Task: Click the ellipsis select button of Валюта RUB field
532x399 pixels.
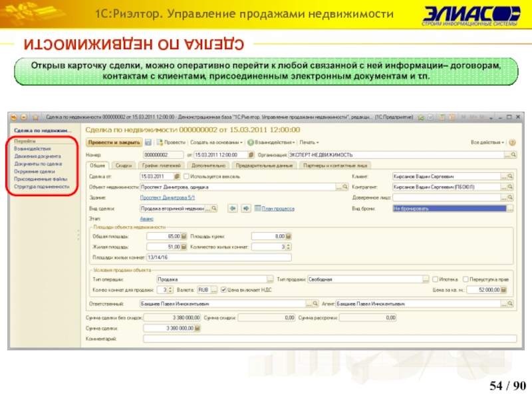Action: click(x=214, y=290)
